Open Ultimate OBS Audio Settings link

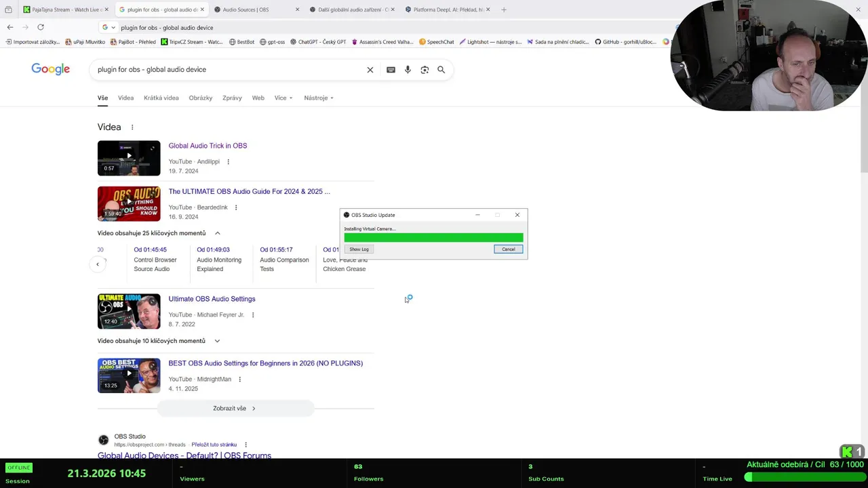pyautogui.click(x=212, y=299)
